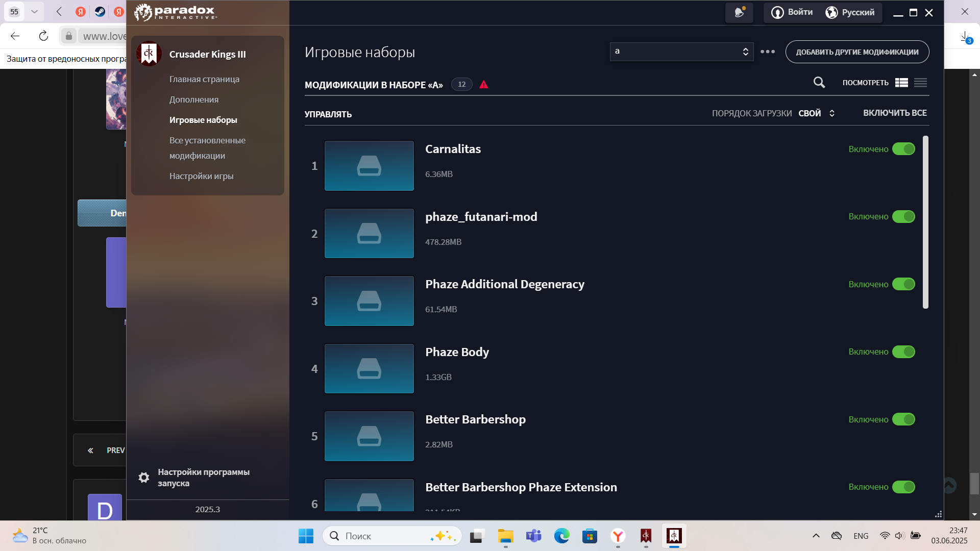The image size is (980, 551).
Task: Open the mod search magnifier
Action: coord(819,82)
